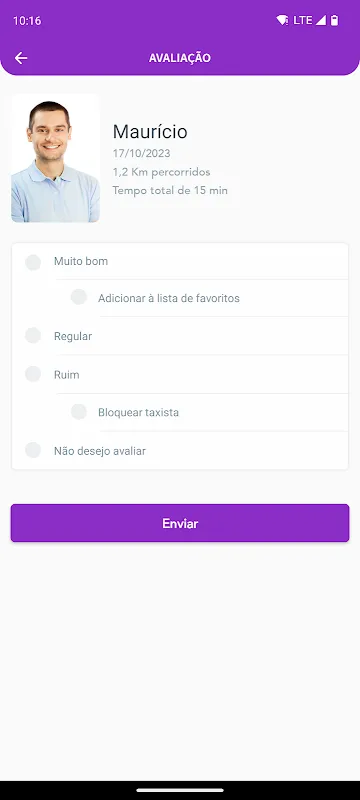Screen dimensions: 360x800
Task: Tap the Wi-Fi status icon
Action: pos(282,20)
